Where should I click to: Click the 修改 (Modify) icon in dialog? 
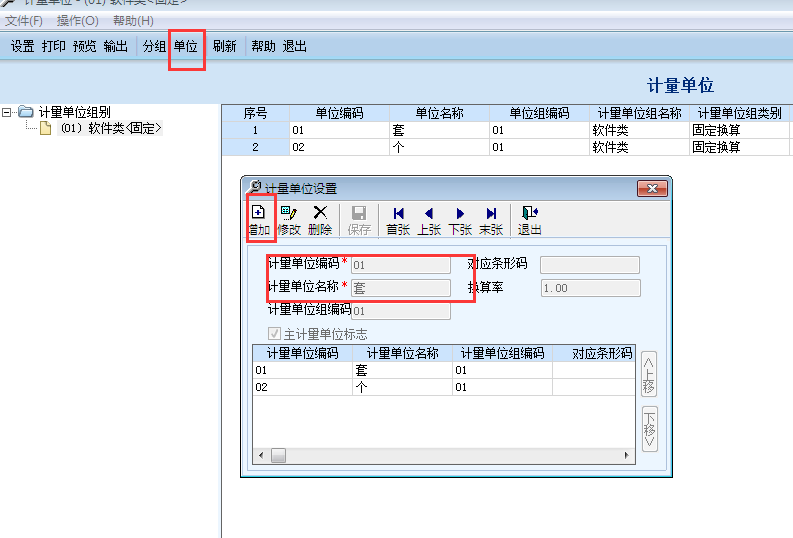[x=289, y=219]
